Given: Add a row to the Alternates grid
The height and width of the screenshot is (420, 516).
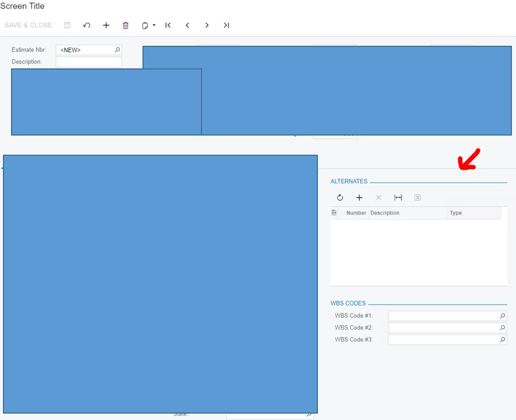Looking at the screenshot, I should pyautogui.click(x=359, y=197).
